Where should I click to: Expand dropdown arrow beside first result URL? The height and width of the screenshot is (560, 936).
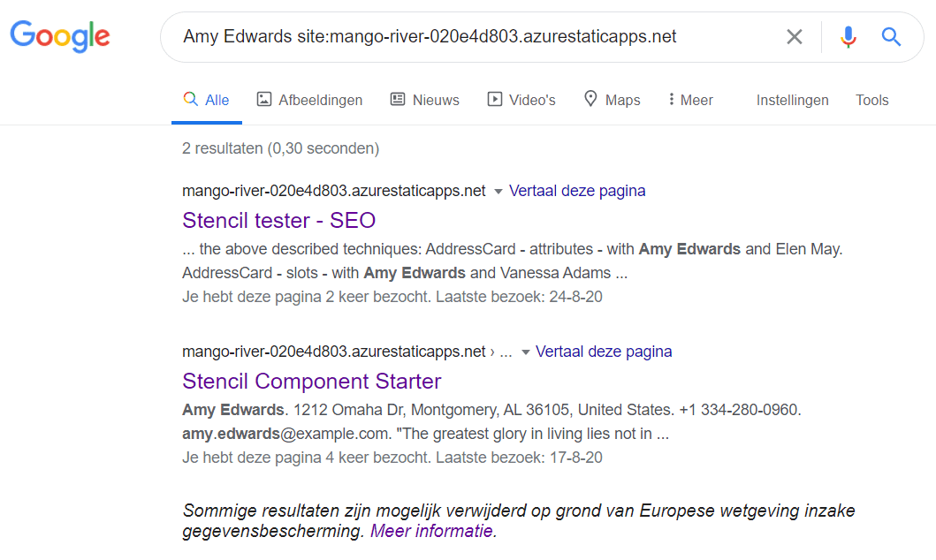click(x=498, y=192)
